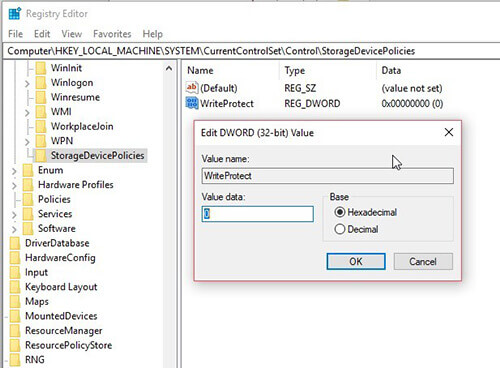Open the Help menu
This screenshot has width=500, height=368.
coord(153,34)
